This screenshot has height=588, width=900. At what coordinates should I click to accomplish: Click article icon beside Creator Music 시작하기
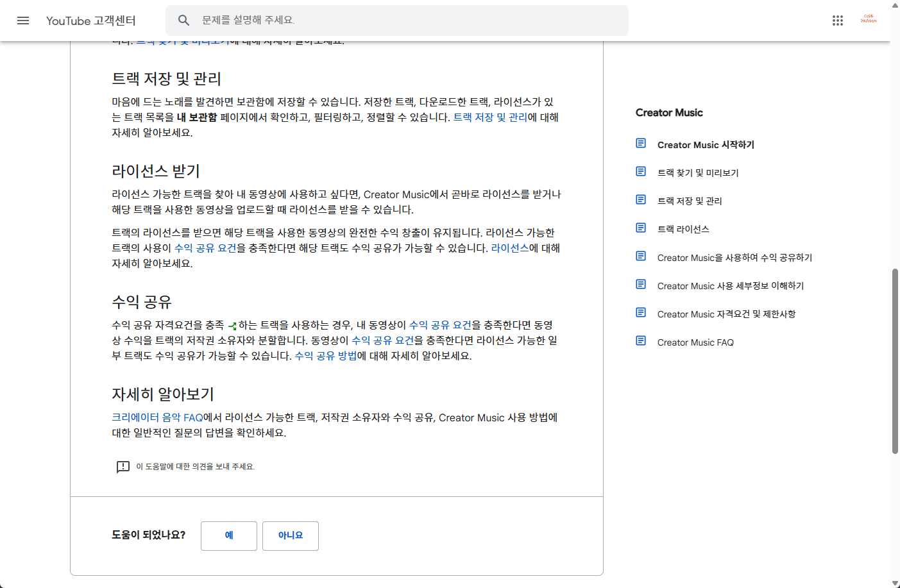point(641,143)
